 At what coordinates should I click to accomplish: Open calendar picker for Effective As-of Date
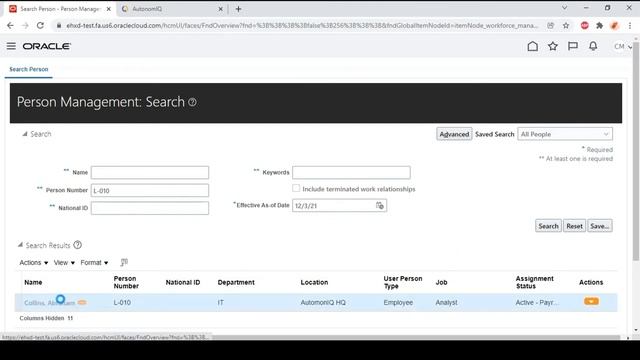click(380, 205)
